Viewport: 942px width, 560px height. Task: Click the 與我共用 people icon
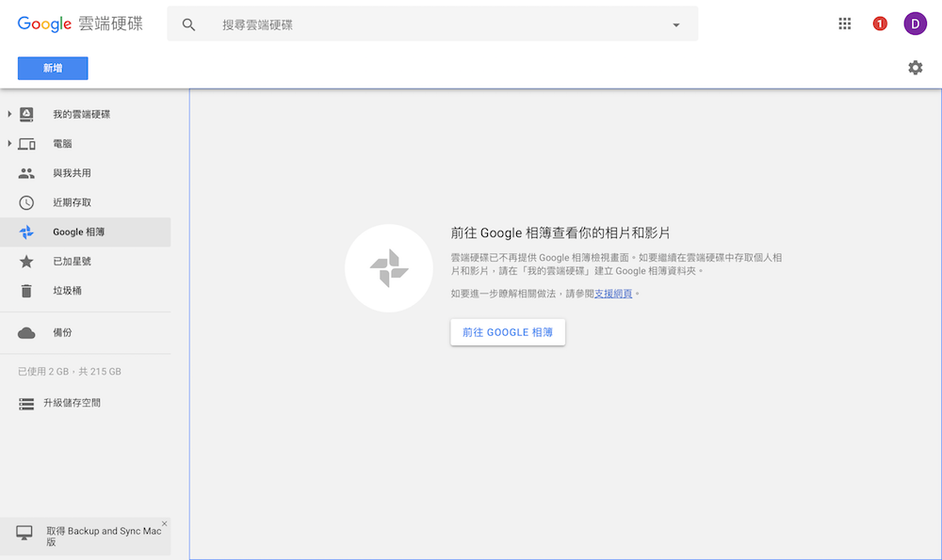(x=25, y=172)
